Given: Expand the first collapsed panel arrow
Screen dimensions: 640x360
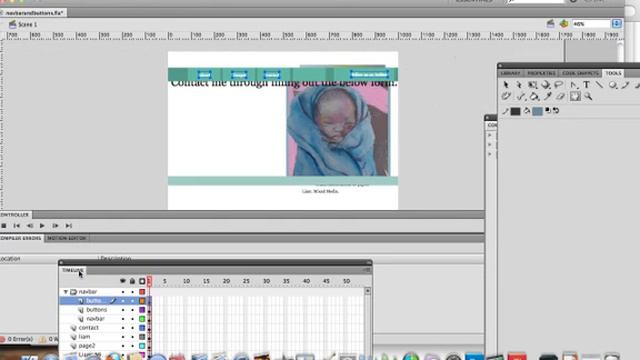Looking at the screenshot, I should click(x=490, y=135).
